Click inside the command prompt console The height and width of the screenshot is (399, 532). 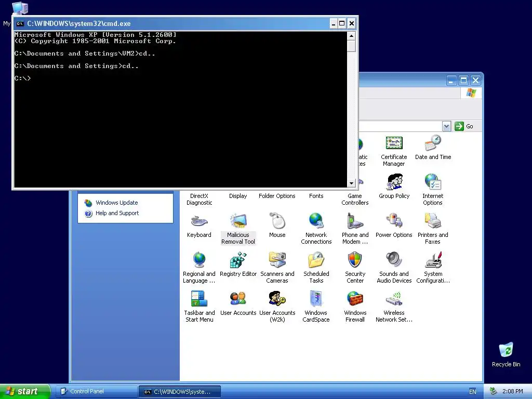click(x=180, y=109)
